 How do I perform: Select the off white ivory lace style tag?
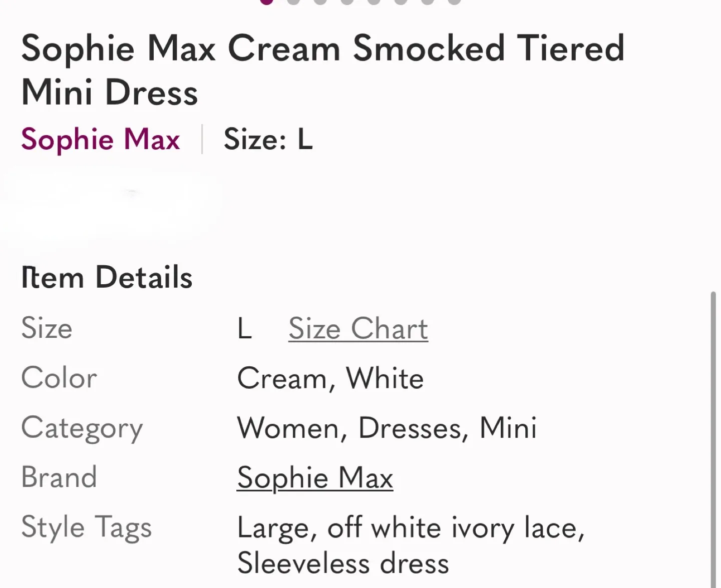(456, 528)
